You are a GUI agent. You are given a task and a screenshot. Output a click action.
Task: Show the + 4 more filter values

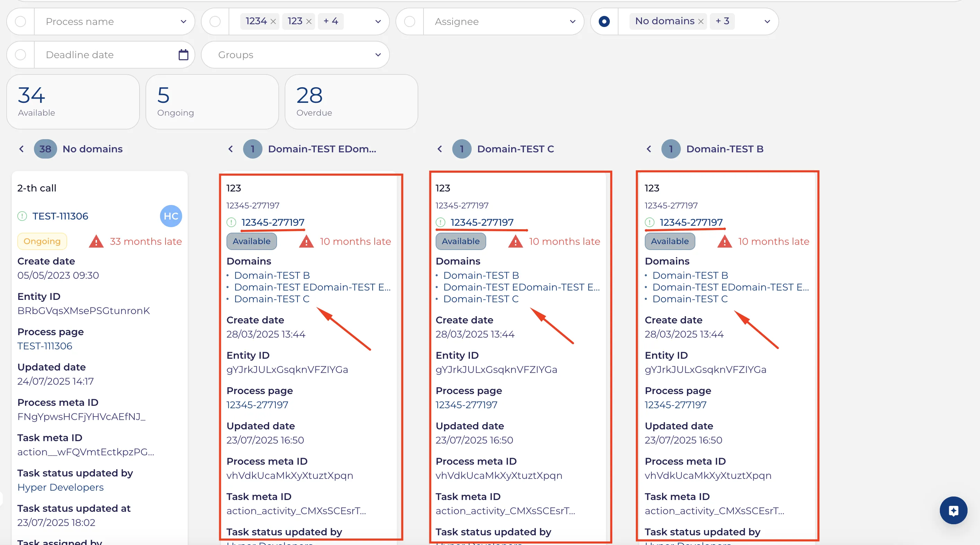point(331,21)
